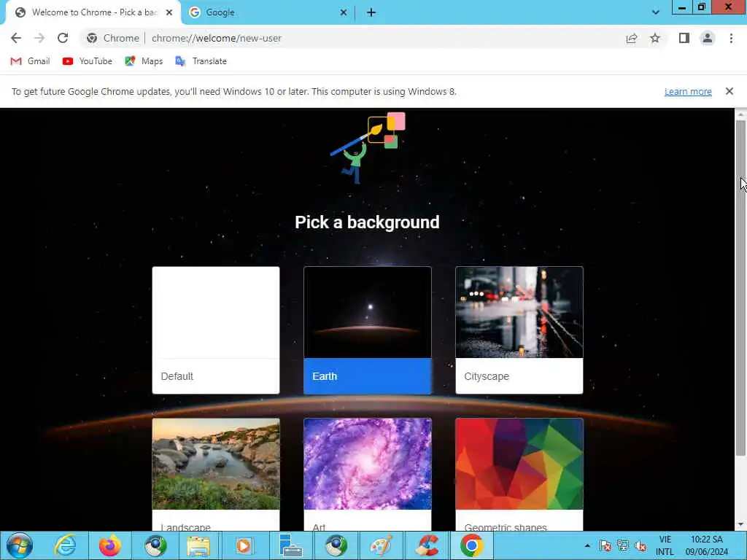Open the VIE INTL language switcher

click(x=665, y=545)
